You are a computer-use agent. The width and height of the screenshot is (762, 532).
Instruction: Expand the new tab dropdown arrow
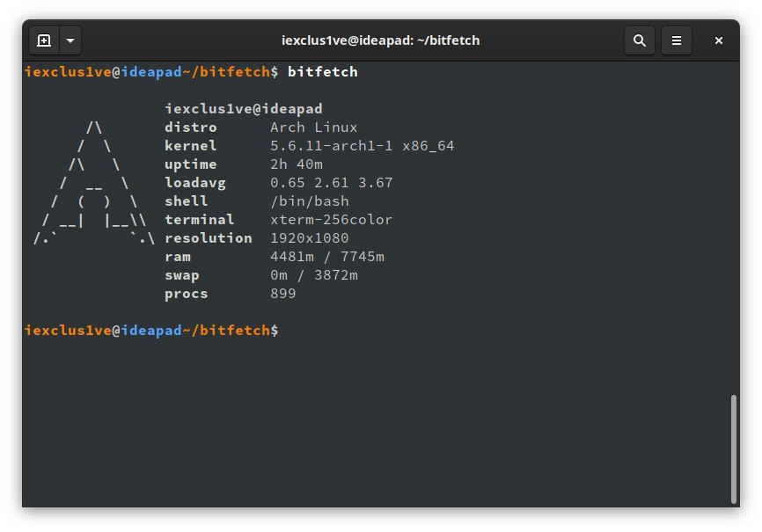pyautogui.click(x=70, y=40)
